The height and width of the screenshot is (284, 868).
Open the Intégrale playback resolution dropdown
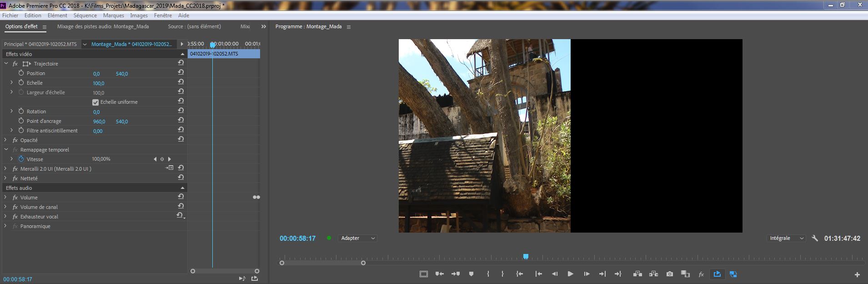tap(787, 238)
